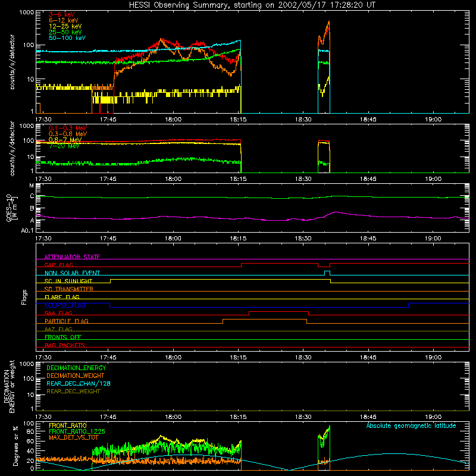
Task: Select the SAA_FLAG label
Action: [58, 313]
